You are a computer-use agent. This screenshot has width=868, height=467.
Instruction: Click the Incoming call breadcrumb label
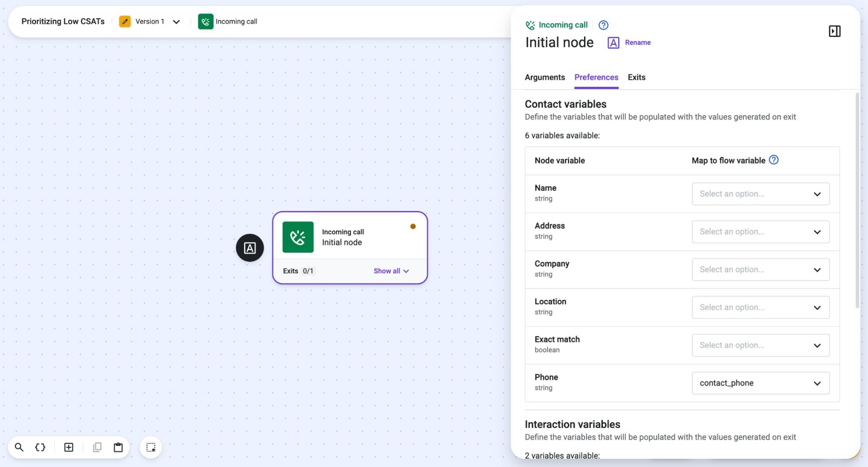coord(236,21)
